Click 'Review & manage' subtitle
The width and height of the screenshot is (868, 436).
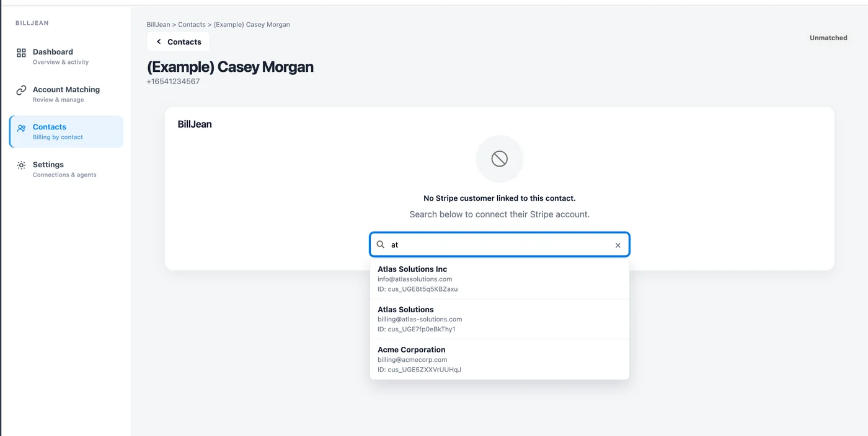point(58,100)
